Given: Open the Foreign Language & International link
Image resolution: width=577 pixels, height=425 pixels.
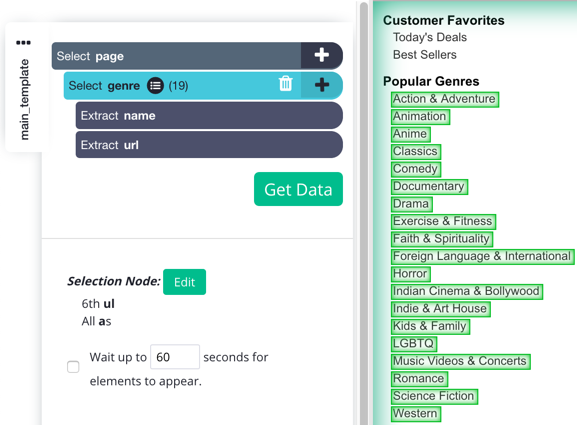Looking at the screenshot, I should [482, 256].
